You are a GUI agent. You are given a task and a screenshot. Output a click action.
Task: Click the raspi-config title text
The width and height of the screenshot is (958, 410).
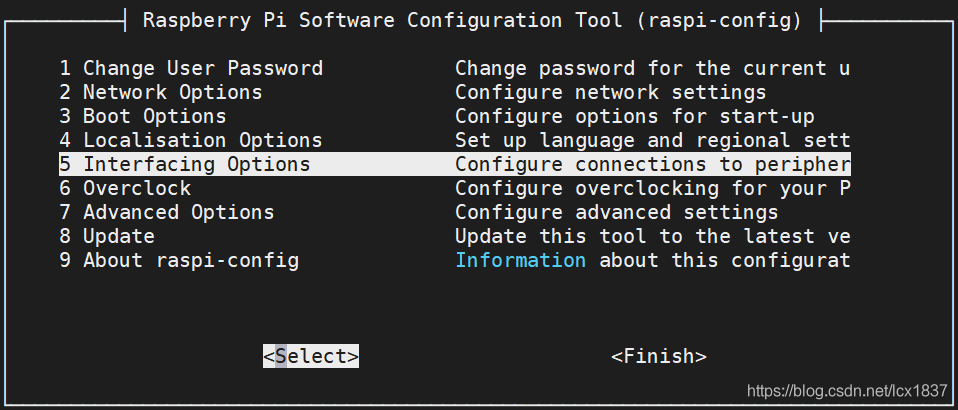pos(472,20)
